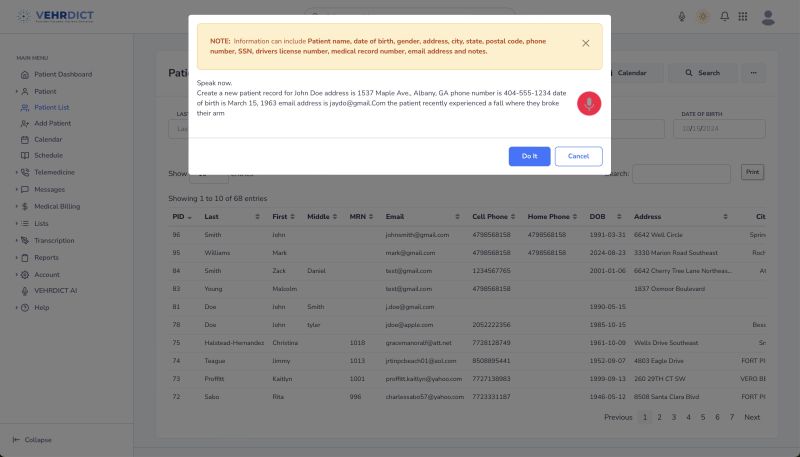Open the notifications bell
Image resolution: width=800 pixels, height=457 pixels.
(725, 17)
